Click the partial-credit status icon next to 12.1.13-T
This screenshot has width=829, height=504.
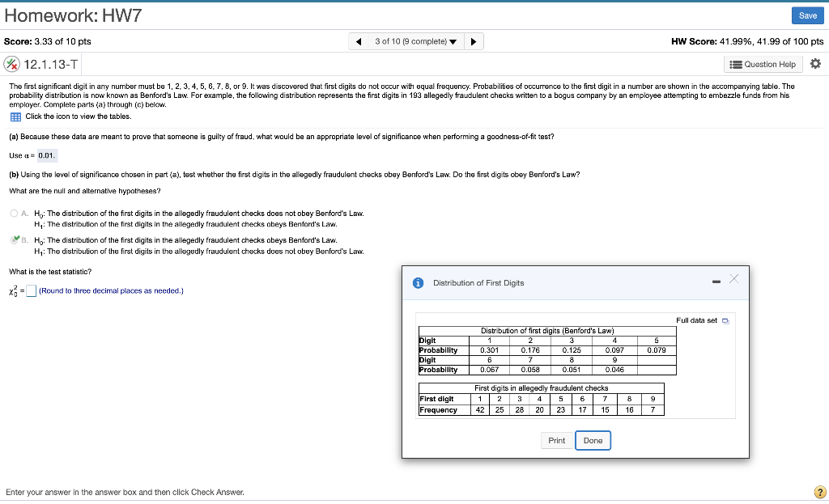[11, 65]
